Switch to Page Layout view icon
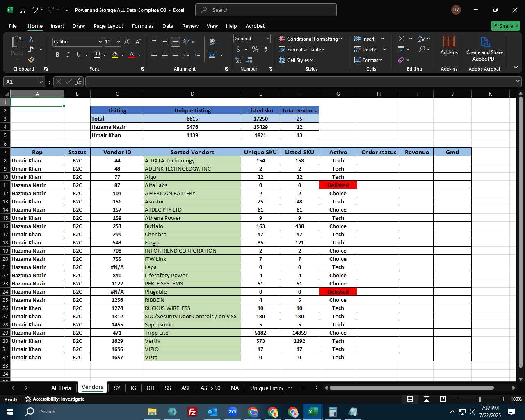Viewport: 525px width, 420px height. point(427,399)
